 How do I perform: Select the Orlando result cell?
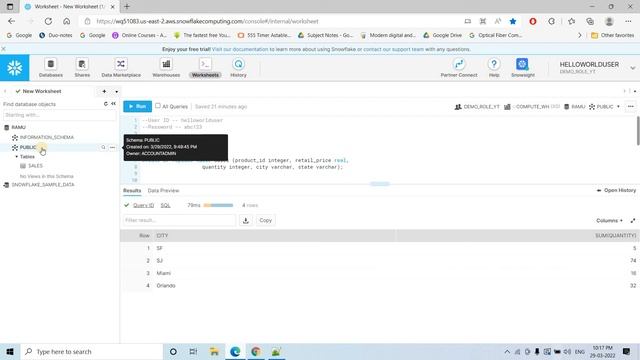pyautogui.click(x=166, y=286)
